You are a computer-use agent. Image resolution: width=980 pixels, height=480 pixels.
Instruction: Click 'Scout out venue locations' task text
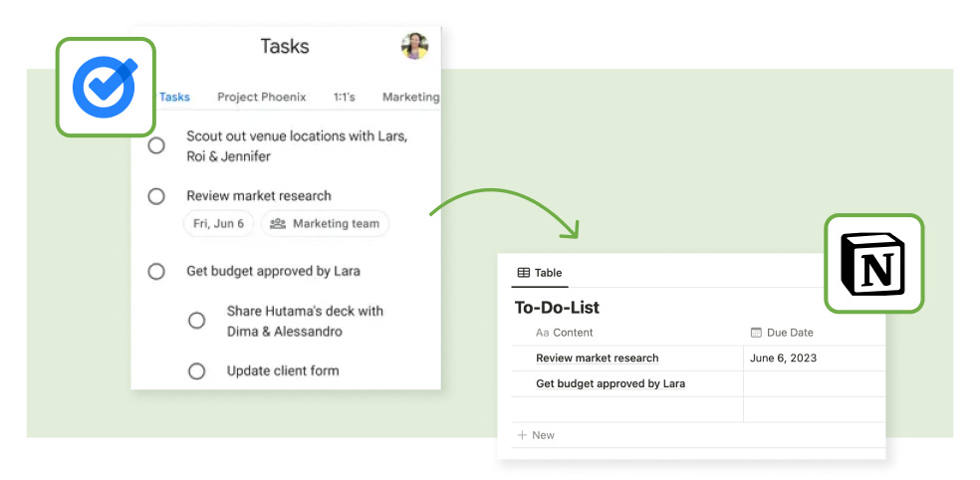pos(297,146)
